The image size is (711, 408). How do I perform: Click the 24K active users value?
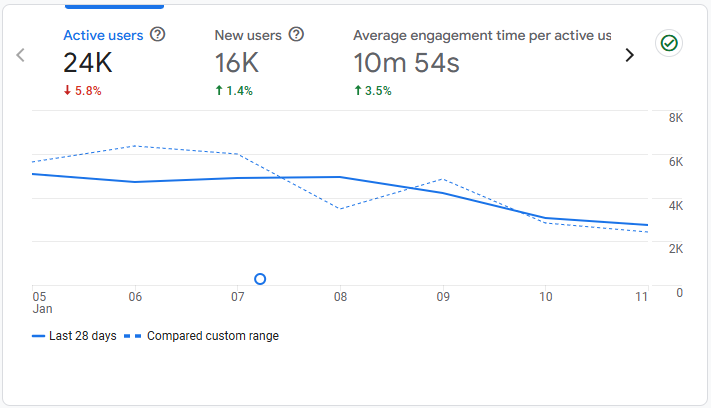(90, 63)
